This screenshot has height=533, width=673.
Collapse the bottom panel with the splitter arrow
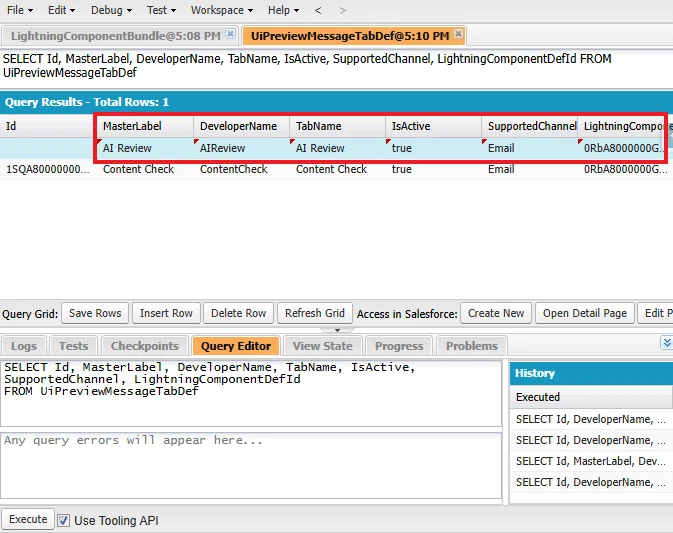pyautogui.click(x=337, y=330)
